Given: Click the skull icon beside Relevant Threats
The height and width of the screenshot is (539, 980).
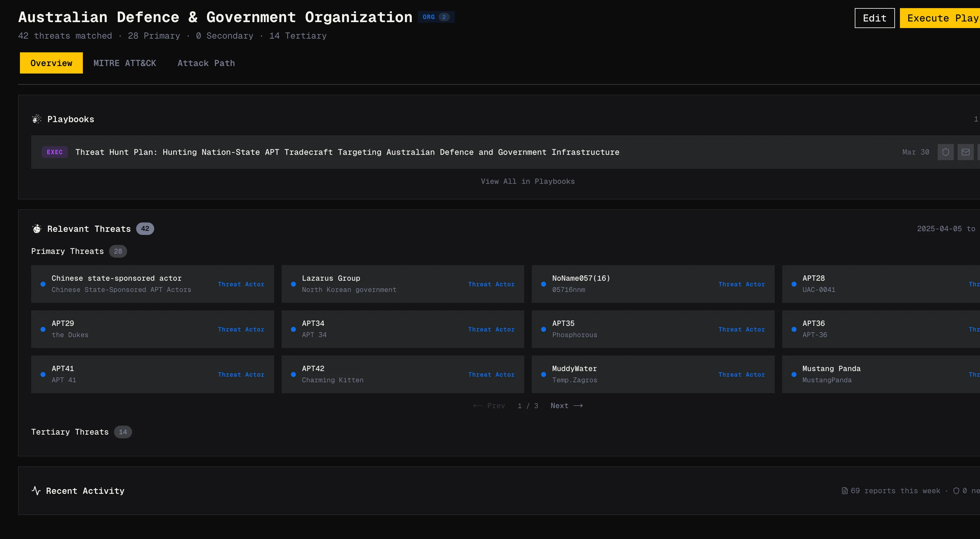Looking at the screenshot, I should pos(36,228).
